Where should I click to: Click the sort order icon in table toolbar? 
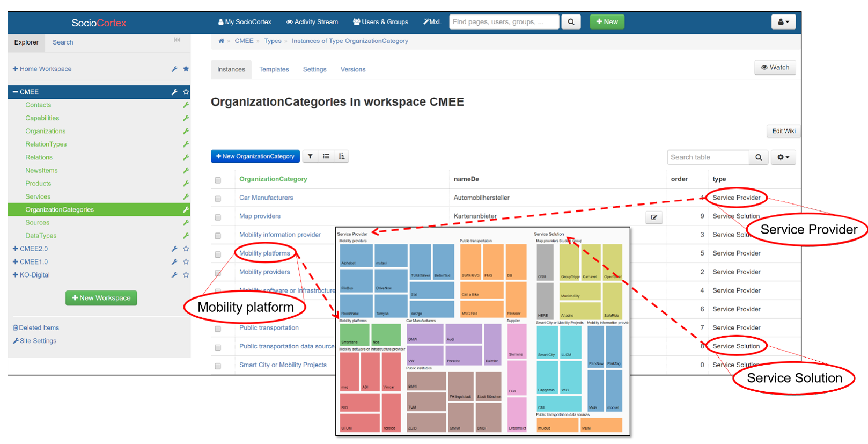coord(342,156)
